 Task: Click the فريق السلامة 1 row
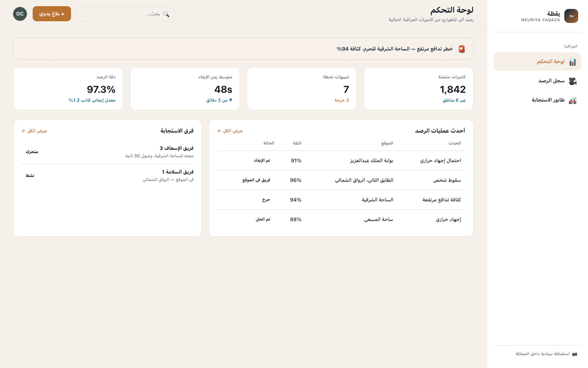click(108, 176)
